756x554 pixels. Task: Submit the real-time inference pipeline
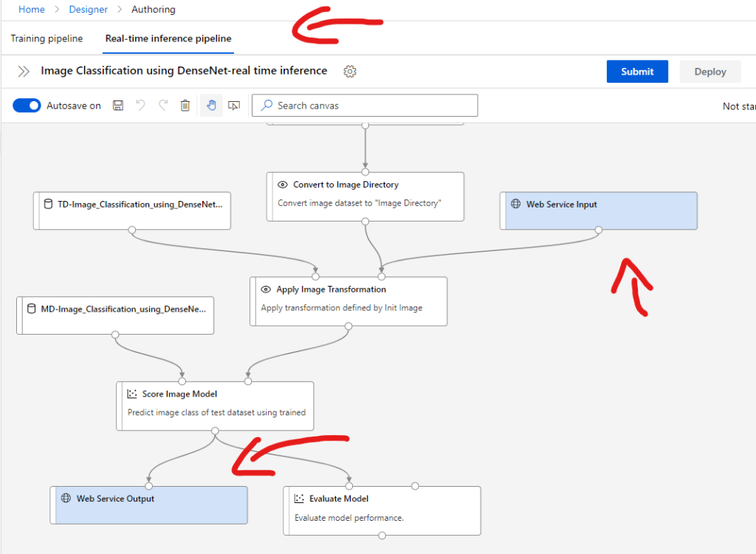pyautogui.click(x=636, y=71)
